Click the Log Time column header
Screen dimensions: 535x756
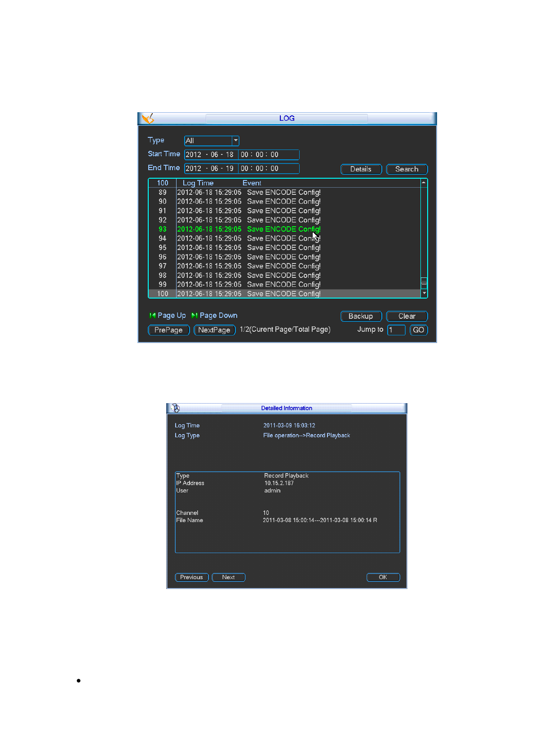(198, 183)
